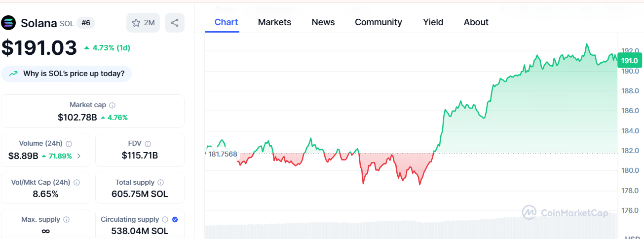This screenshot has width=644, height=239.
Task: Click the trending arrow icon beside SOL question
Action: coord(13,74)
